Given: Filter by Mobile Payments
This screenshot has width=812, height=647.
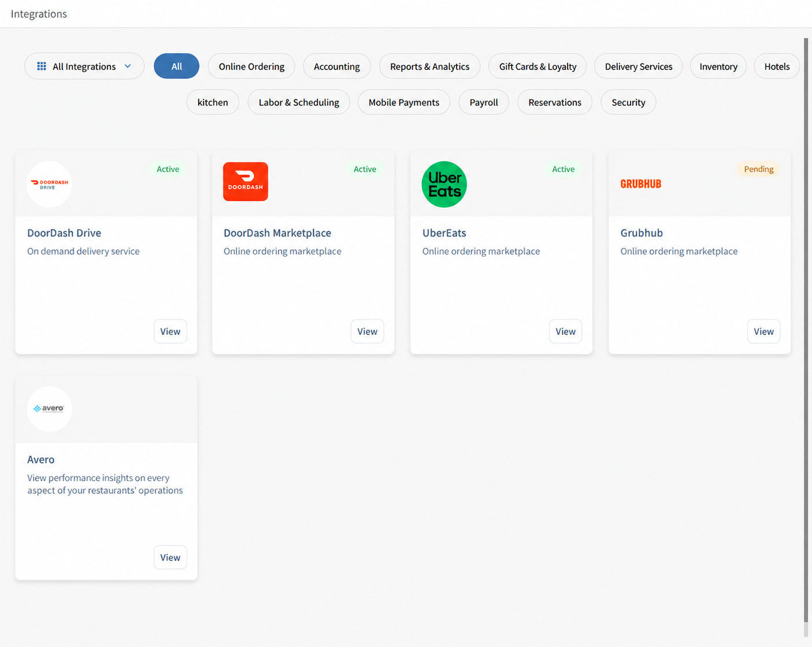Looking at the screenshot, I should [404, 102].
